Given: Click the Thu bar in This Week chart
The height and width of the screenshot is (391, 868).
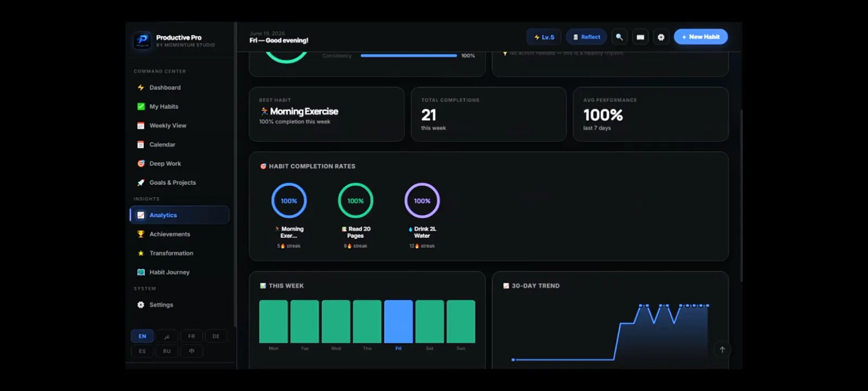Looking at the screenshot, I should pos(367,321).
